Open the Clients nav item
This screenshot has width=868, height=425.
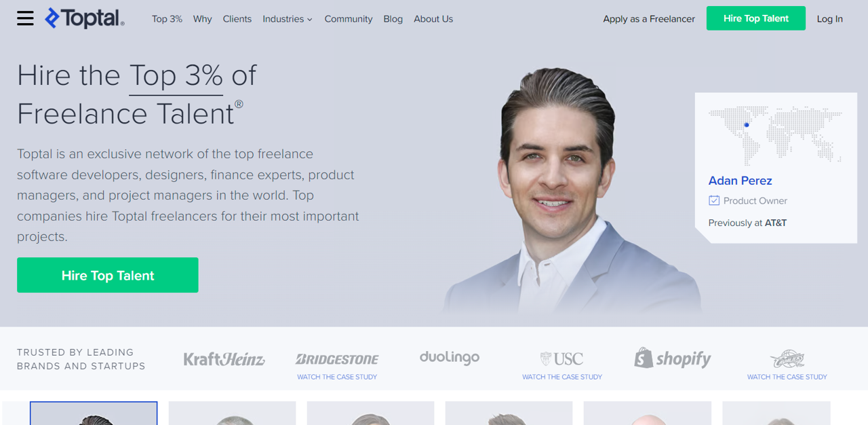[237, 19]
